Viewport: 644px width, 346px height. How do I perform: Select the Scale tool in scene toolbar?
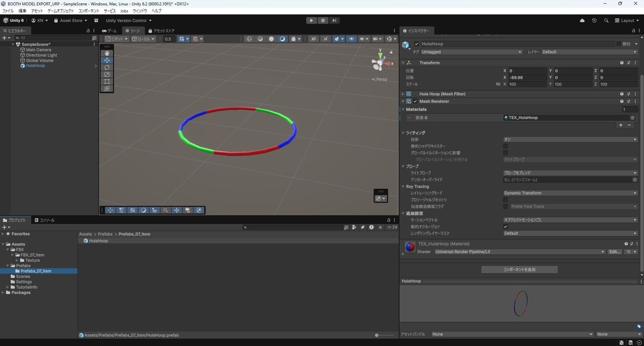(x=107, y=74)
